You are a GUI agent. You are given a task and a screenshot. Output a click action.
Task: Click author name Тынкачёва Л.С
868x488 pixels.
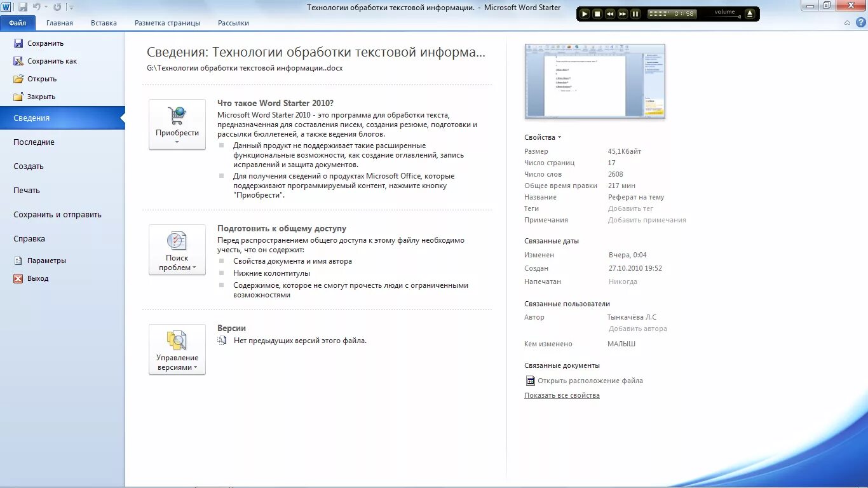tap(632, 317)
